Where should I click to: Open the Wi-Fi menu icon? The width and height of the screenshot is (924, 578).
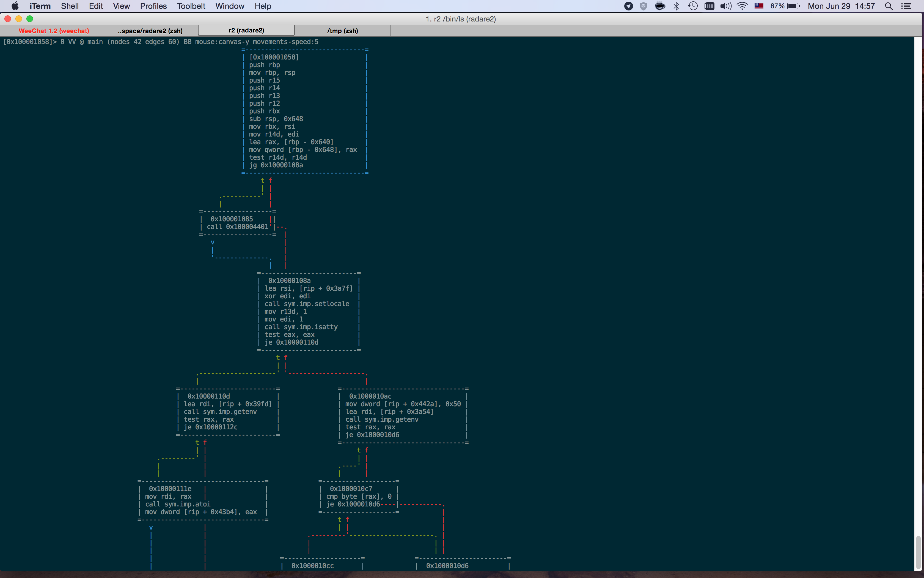(x=742, y=6)
